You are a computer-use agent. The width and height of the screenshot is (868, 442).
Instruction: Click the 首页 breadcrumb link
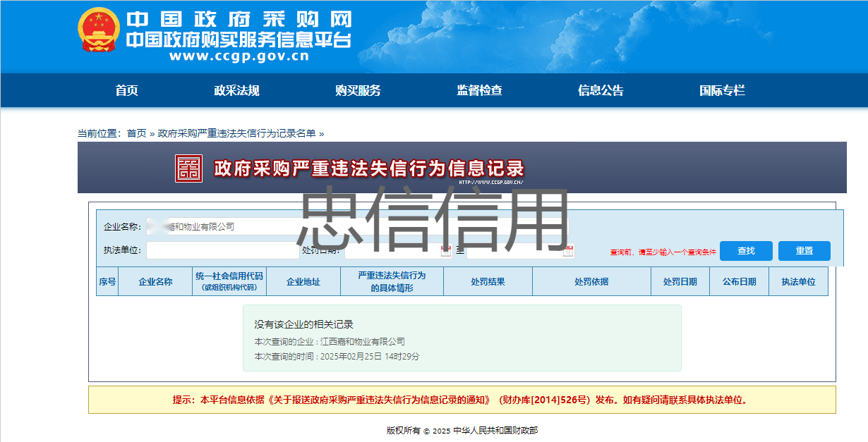(x=136, y=133)
